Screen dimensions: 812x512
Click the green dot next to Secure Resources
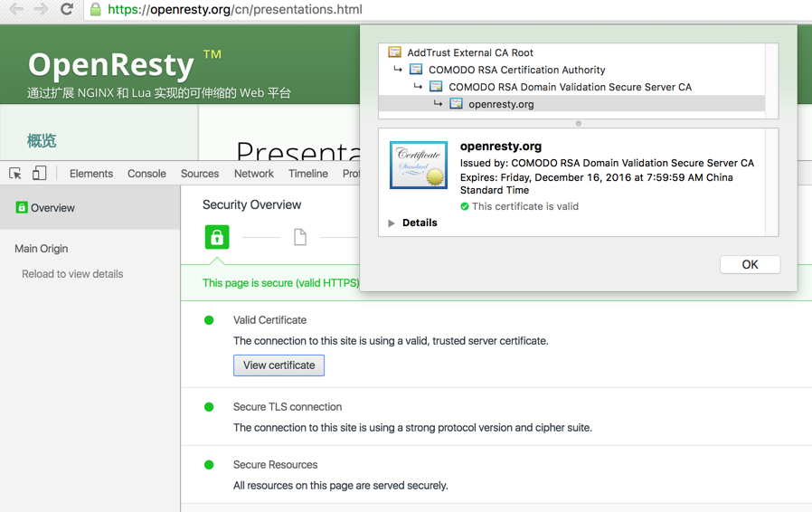209,465
